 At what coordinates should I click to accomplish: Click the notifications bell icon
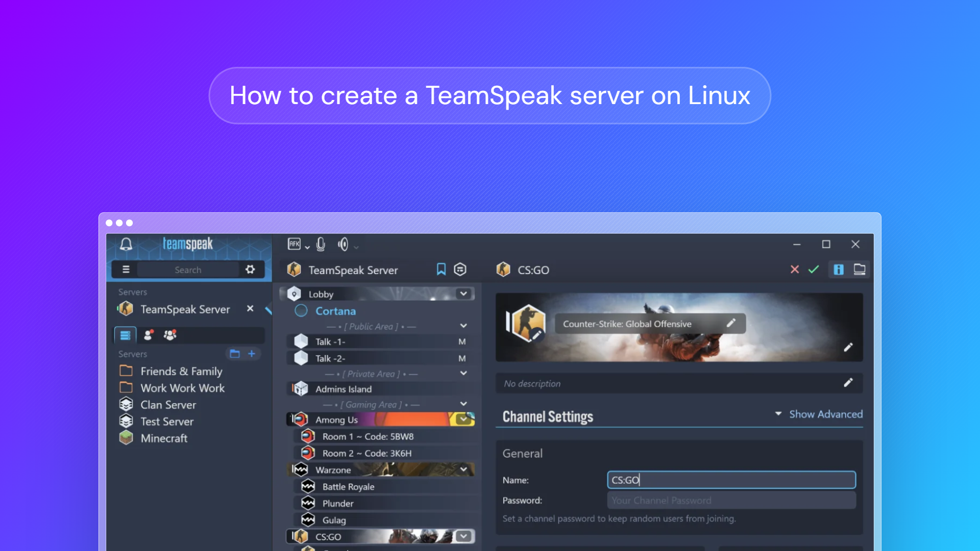point(126,244)
